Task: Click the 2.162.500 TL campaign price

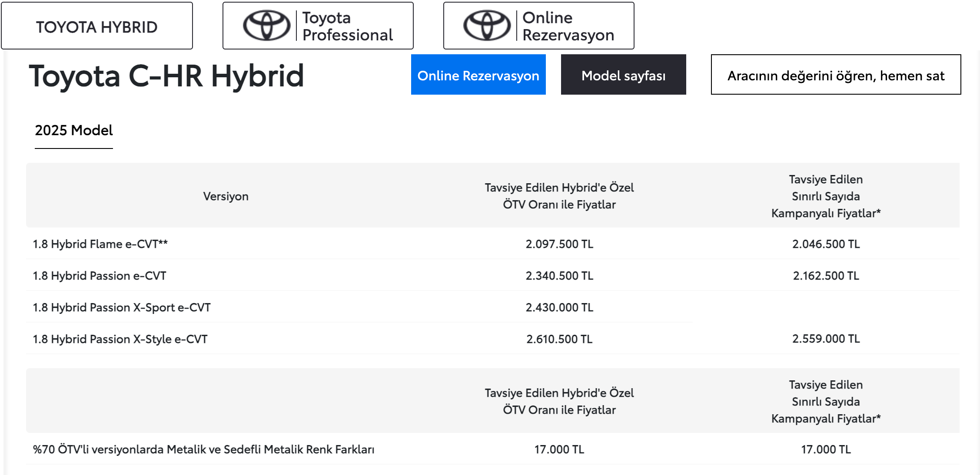Action: click(x=826, y=276)
